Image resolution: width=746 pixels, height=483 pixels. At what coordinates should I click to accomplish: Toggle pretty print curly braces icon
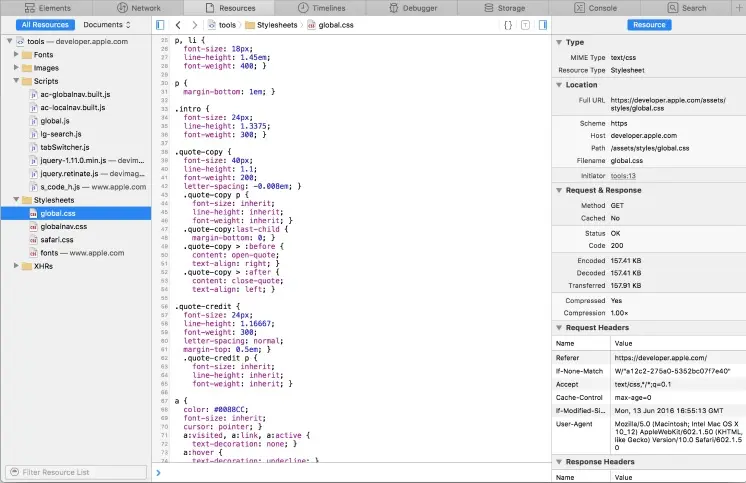(508, 25)
